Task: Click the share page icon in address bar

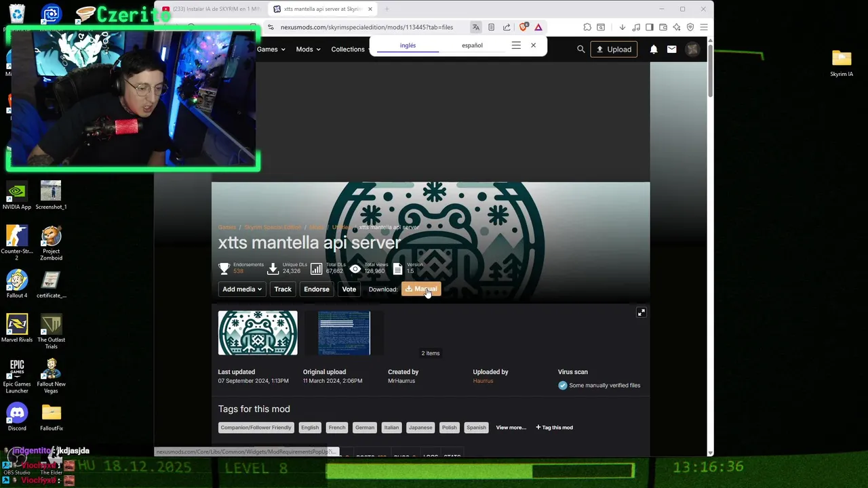Action: (507, 27)
